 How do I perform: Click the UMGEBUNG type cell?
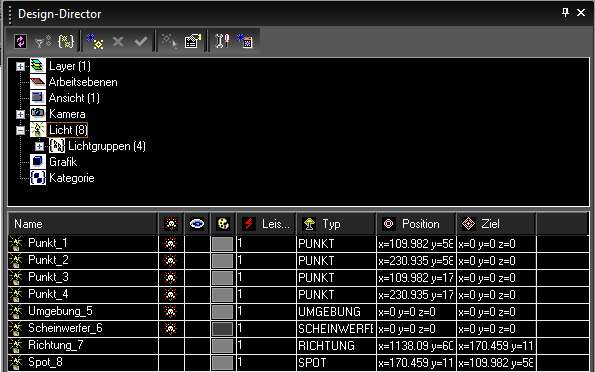(x=336, y=312)
